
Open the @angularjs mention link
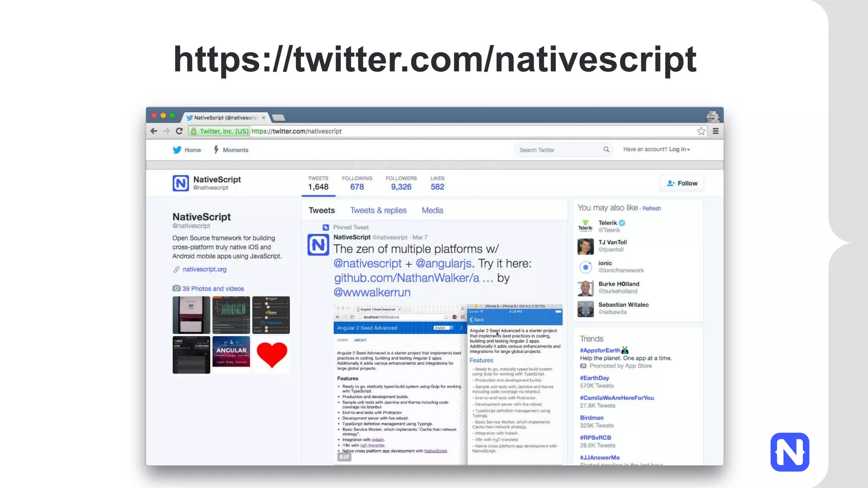[443, 263]
